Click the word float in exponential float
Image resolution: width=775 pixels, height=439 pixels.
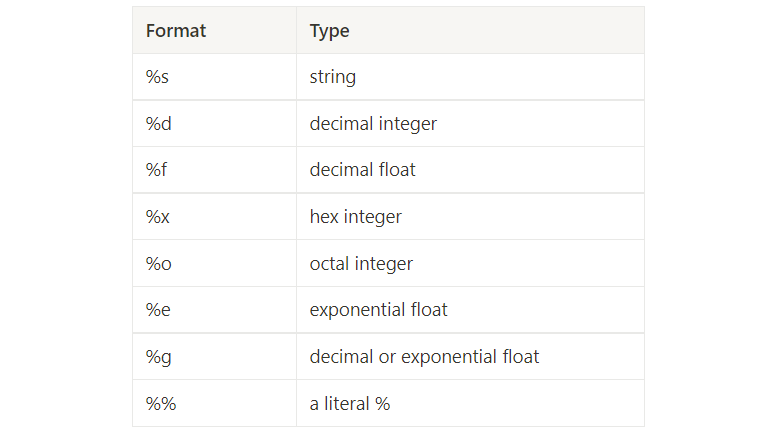429,309
